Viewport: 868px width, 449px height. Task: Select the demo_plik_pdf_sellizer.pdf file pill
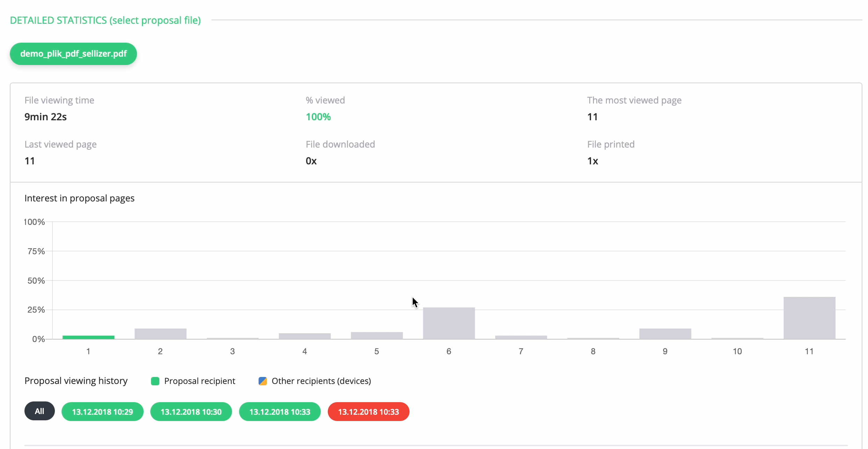(73, 54)
